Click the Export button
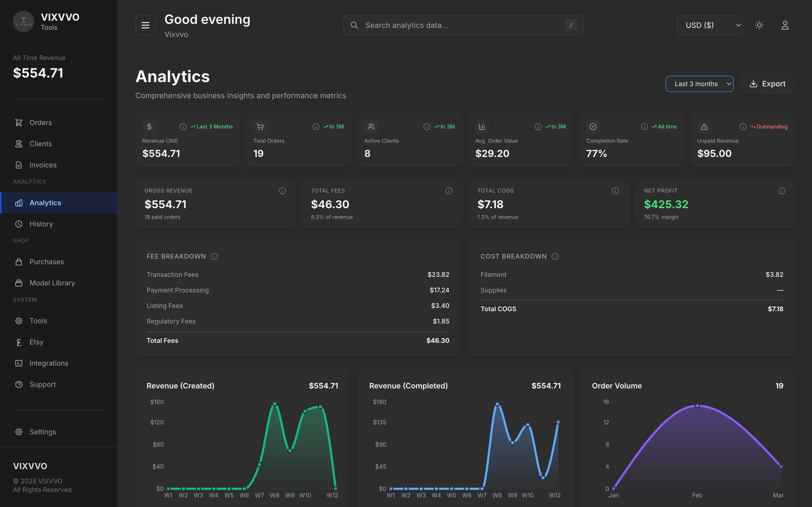Image resolution: width=812 pixels, height=507 pixels. [767, 83]
